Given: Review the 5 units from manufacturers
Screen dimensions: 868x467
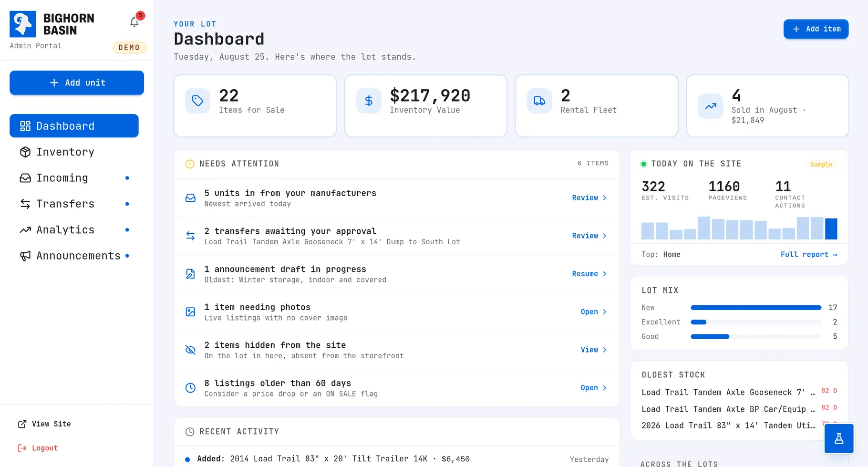Looking at the screenshot, I should (x=589, y=198).
